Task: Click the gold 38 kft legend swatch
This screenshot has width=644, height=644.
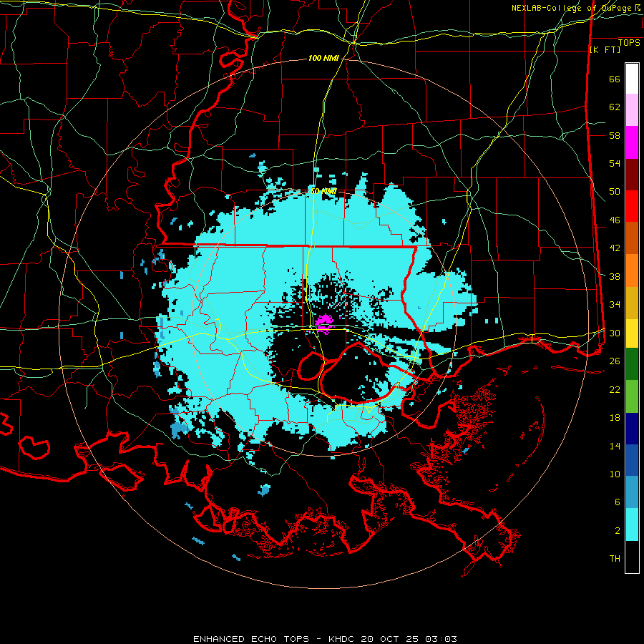Action: (632, 303)
